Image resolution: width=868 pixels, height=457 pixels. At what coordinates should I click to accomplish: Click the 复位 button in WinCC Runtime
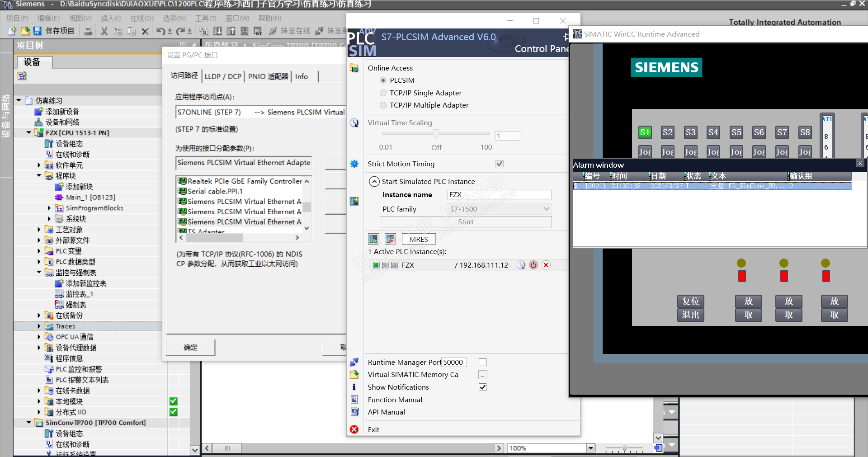pos(690,301)
